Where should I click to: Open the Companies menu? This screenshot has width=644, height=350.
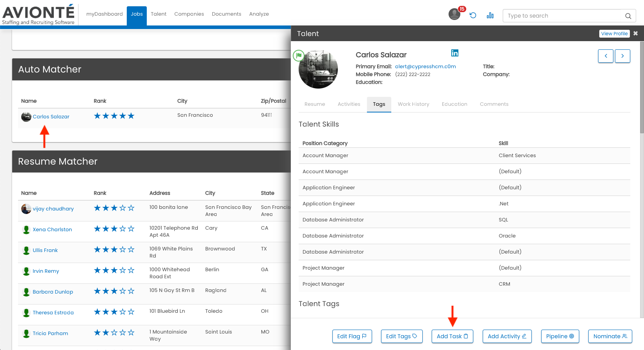[x=189, y=14]
